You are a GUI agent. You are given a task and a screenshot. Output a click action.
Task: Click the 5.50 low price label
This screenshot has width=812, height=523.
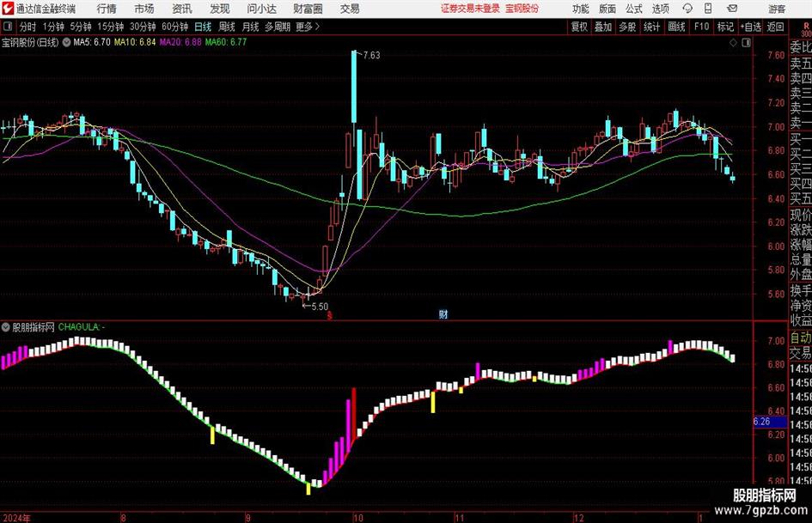320,307
